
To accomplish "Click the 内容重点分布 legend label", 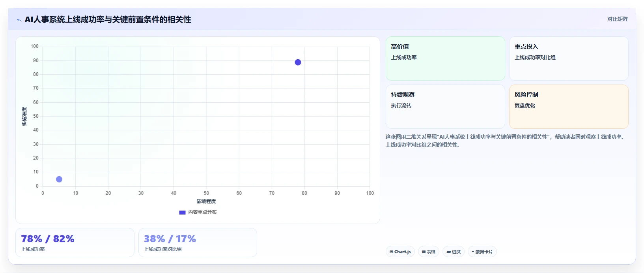I will click(x=202, y=212).
